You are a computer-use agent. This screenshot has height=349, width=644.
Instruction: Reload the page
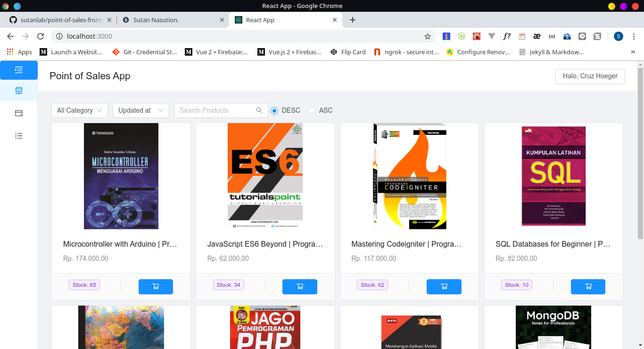pos(41,36)
